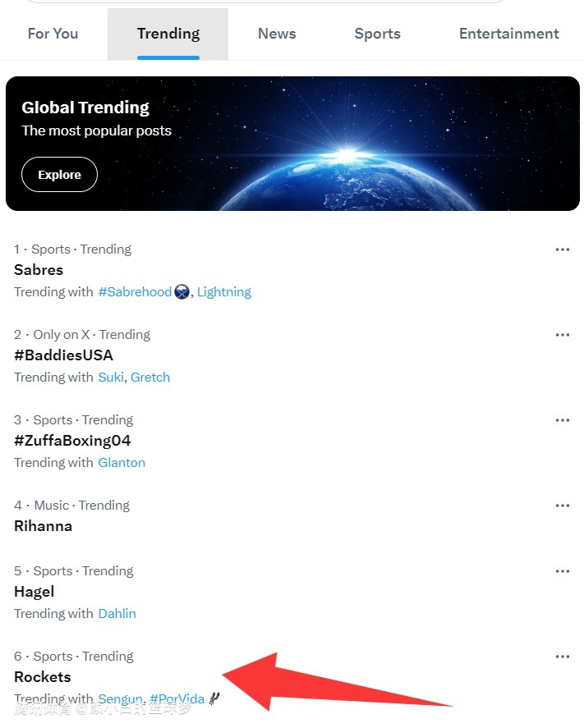This screenshot has width=584, height=728.
Task: Select the Trending tab
Action: [x=168, y=34]
